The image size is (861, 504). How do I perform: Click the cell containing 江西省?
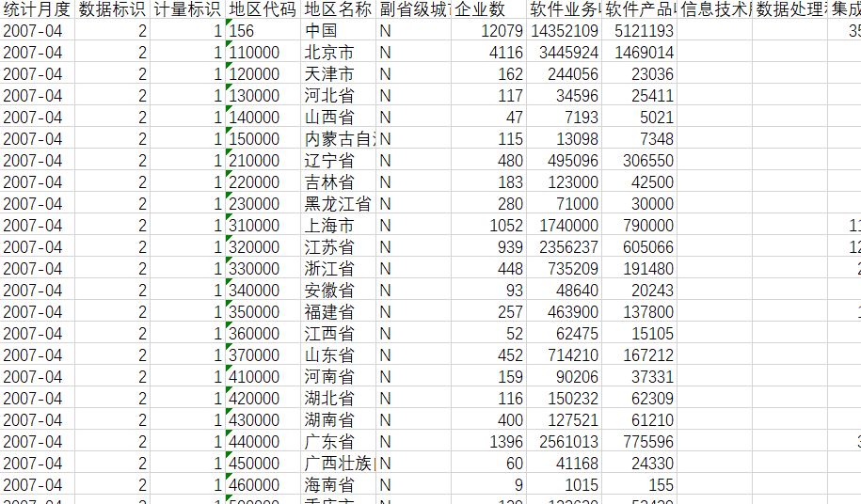click(x=338, y=334)
